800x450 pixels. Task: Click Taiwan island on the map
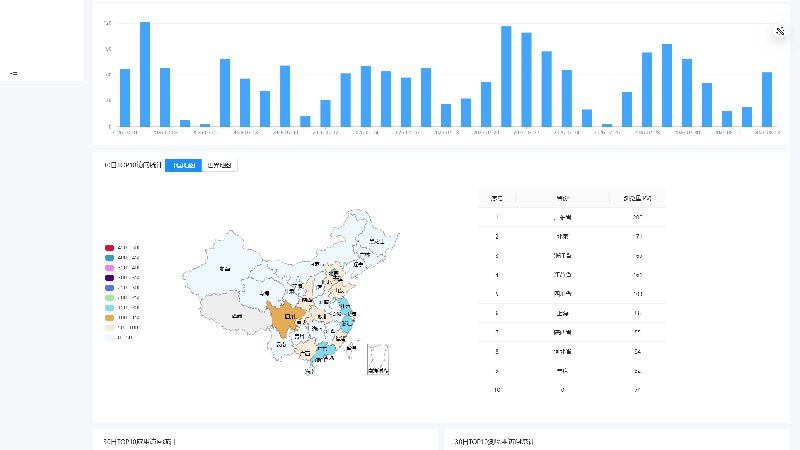point(351,348)
